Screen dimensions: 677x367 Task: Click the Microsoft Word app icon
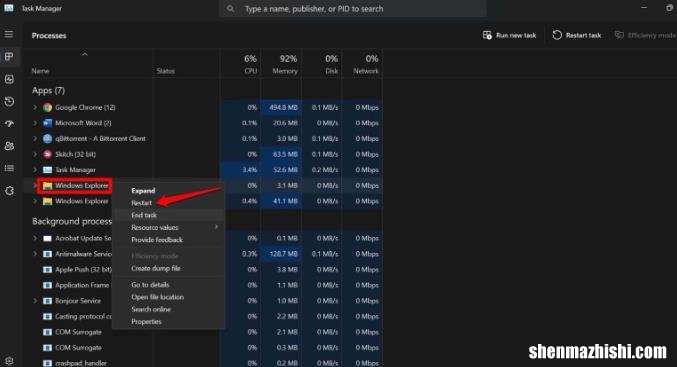pyautogui.click(x=47, y=123)
